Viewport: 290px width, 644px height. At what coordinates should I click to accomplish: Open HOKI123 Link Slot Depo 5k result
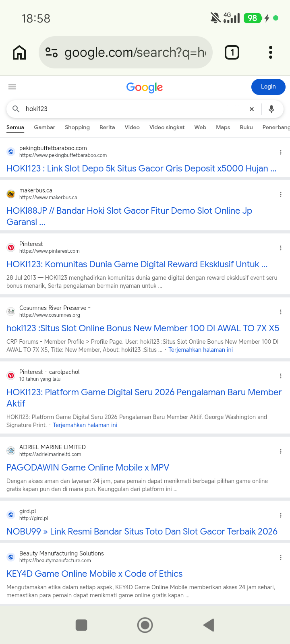[x=141, y=168]
